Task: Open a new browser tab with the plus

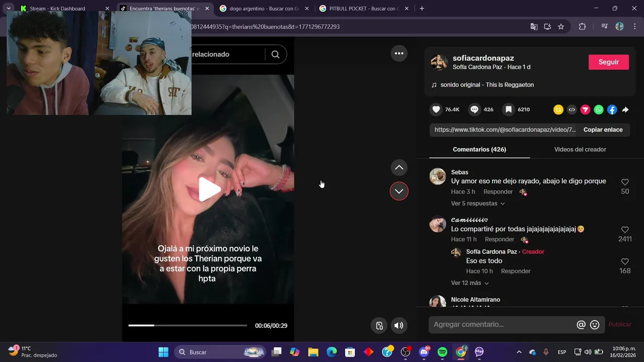Action: click(422, 9)
